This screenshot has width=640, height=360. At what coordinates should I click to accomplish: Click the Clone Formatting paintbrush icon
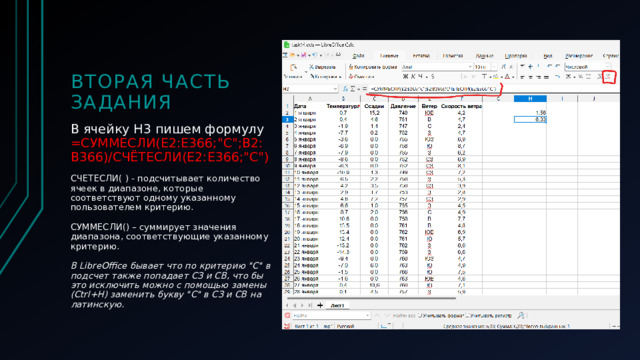point(351,67)
